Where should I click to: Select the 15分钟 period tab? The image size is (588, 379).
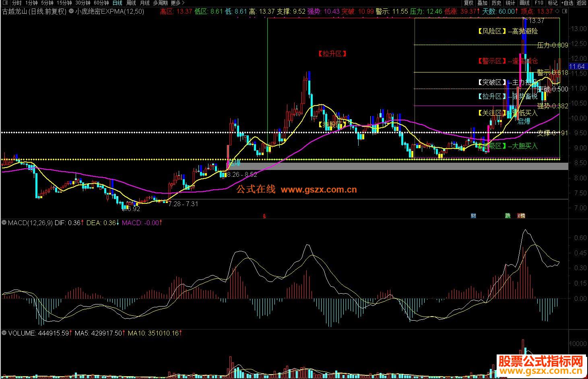pos(64,3)
